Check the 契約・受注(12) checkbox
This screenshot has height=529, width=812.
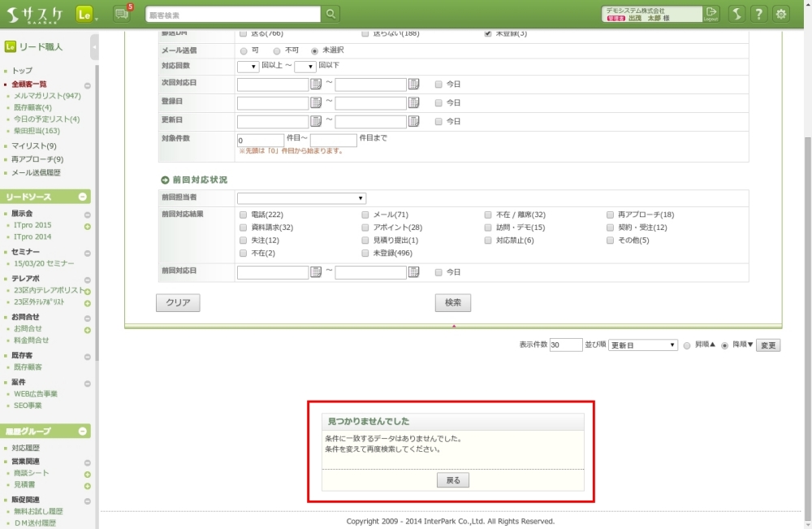point(610,228)
